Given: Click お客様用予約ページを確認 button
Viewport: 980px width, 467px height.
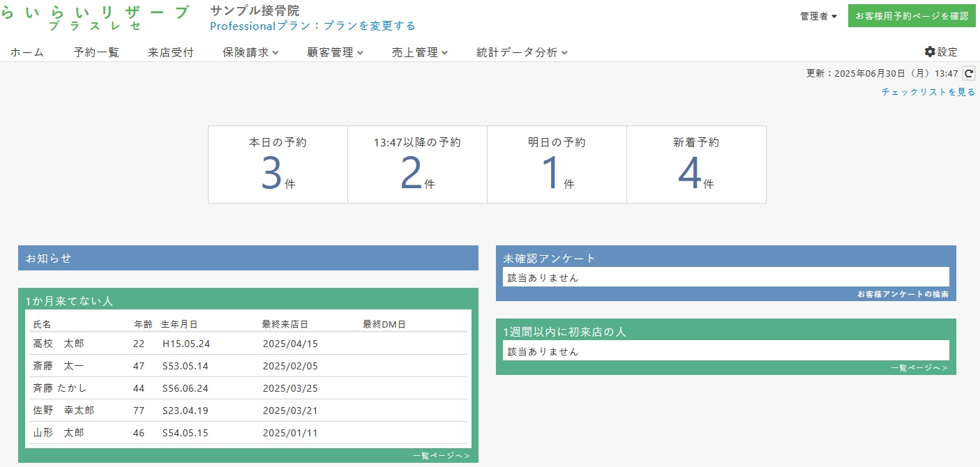Looking at the screenshot, I should tap(912, 16).
